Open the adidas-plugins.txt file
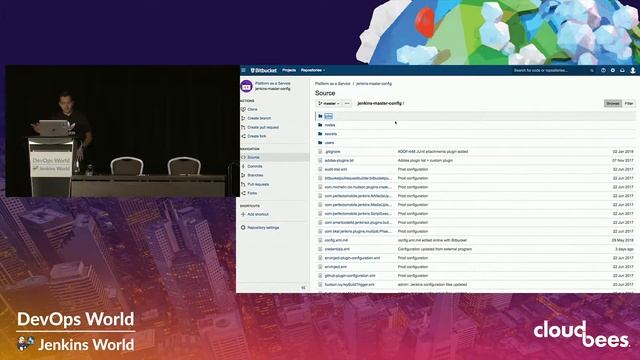Viewport: 640px width, 360px height. pos(339,161)
